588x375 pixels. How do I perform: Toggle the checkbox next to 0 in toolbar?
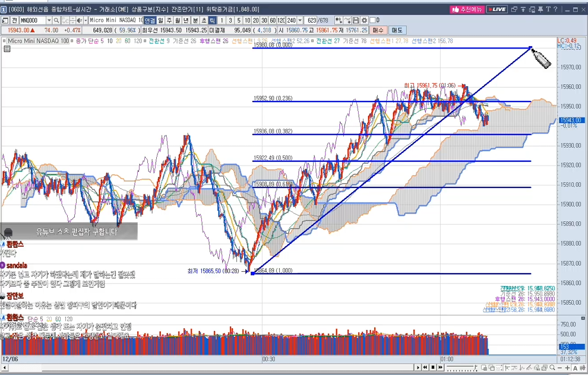373,20
